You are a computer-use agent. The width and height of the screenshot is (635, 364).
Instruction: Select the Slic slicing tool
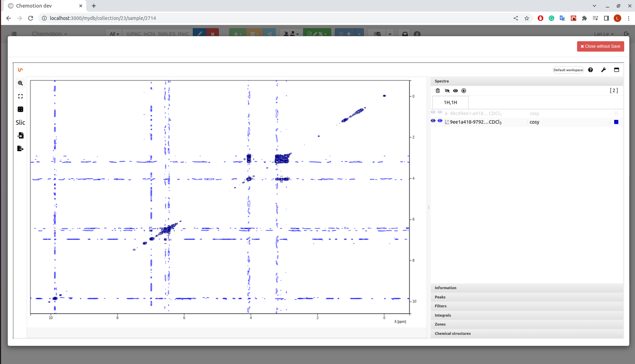coord(20,122)
